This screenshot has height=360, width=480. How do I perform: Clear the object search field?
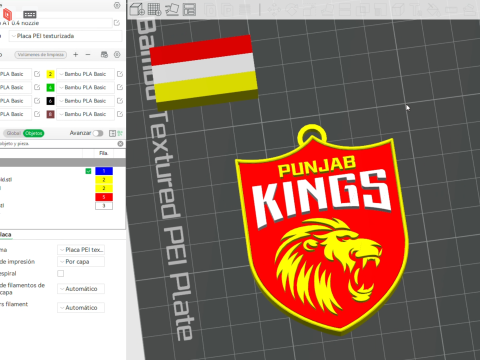pyautogui.click(x=120, y=144)
